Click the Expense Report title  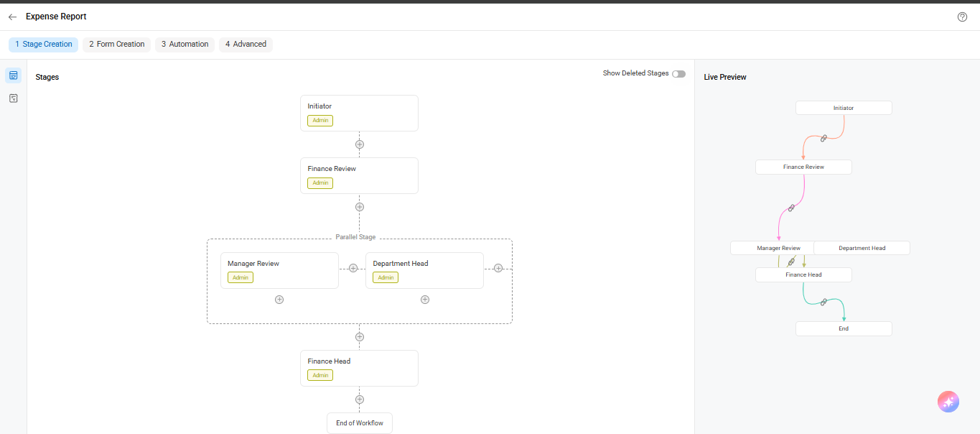[56, 17]
